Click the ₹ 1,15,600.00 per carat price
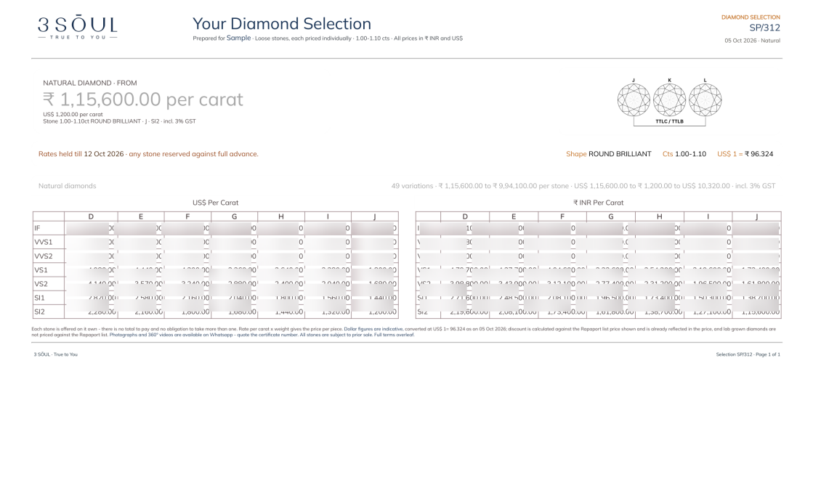813x504 pixels. click(142, 99)
